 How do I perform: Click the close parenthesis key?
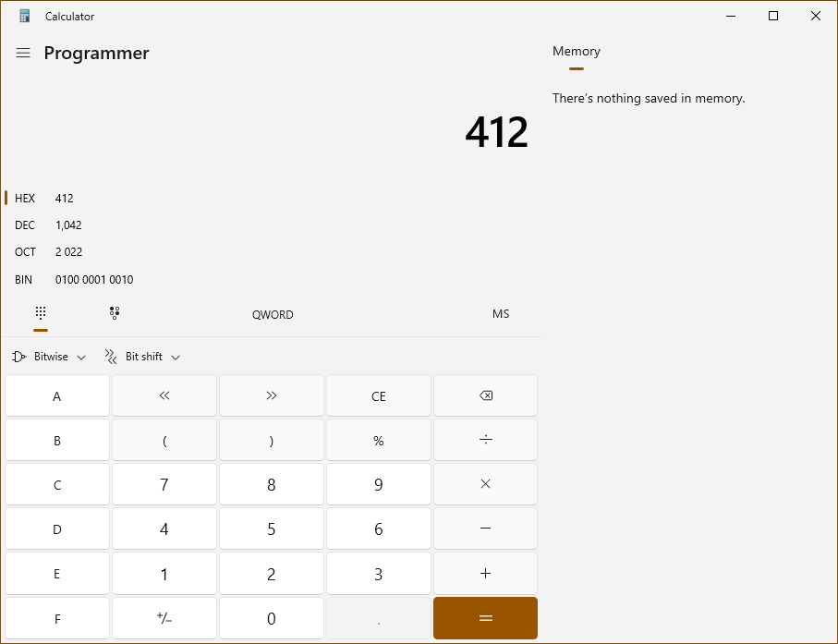click(x=272, y=440)
